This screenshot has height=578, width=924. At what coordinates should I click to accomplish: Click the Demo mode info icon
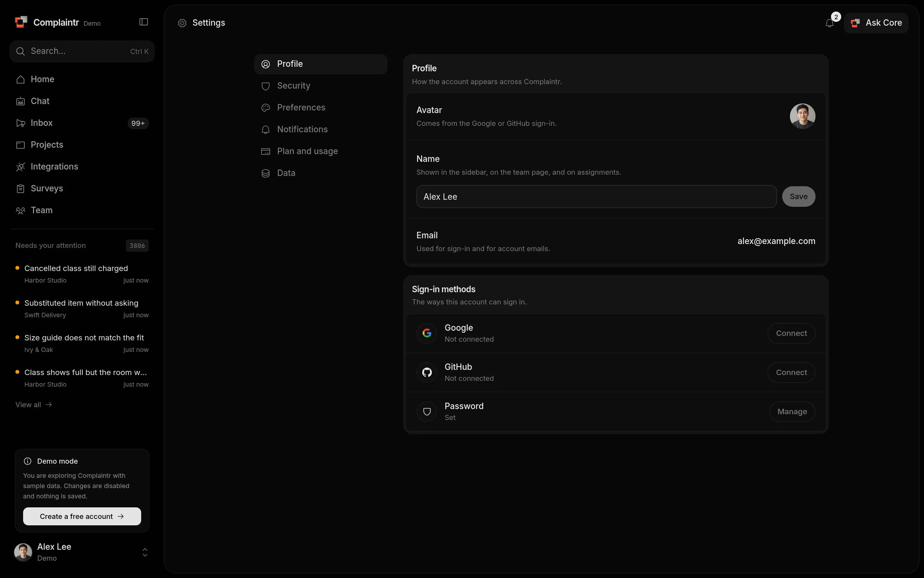click(x=28, y=461)
